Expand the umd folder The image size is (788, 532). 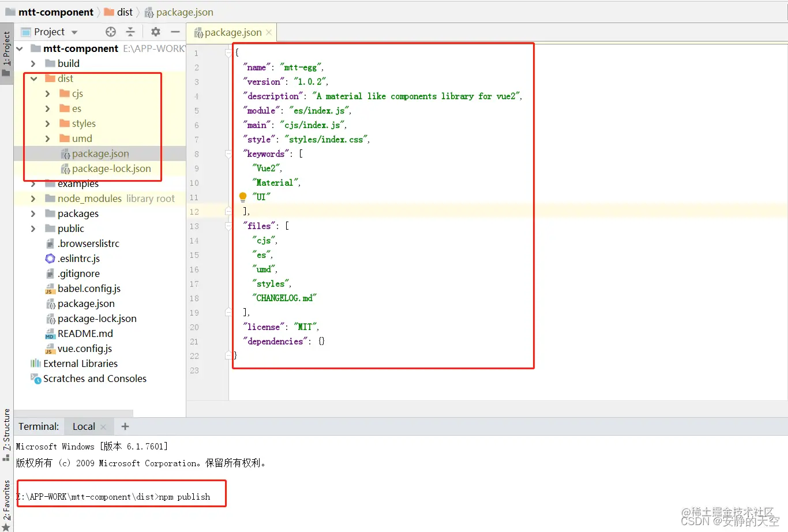[x=47, y=138]
